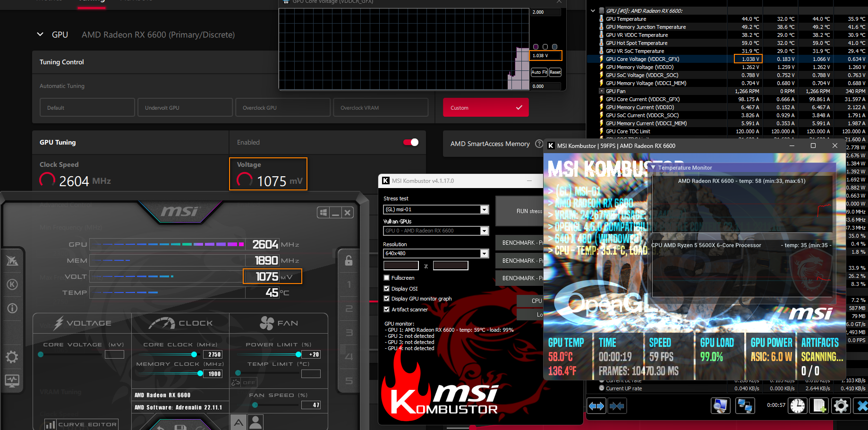The height and width of the screenshot is (430, 868).
Task: Click the Power Limit slider handle
Action: (298, 354)
